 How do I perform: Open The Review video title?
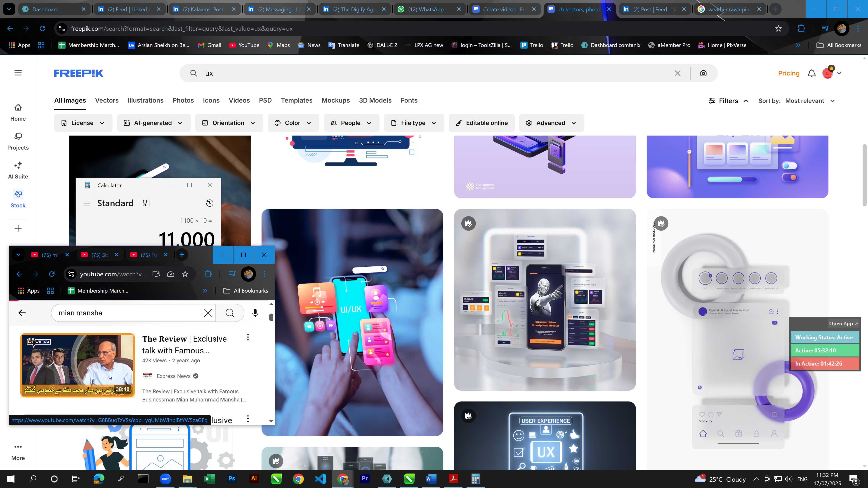pyautogui.click(x=184, y=345)
